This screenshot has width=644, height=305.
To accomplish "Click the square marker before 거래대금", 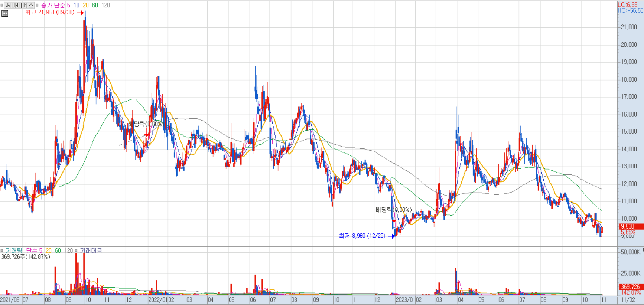I will 76,250.
